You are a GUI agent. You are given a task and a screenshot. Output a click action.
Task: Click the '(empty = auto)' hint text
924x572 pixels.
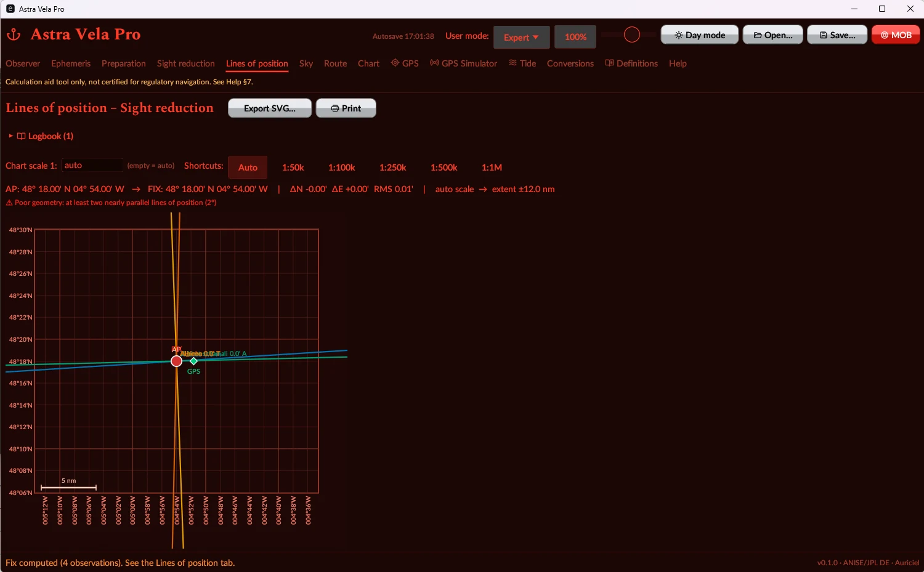pos(151,166)
